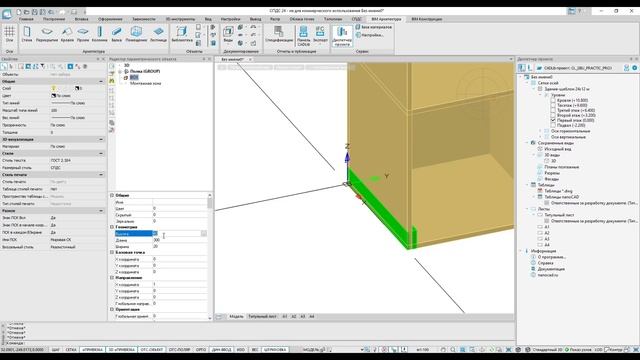Viewport: 640px width, 360px height.
Task: Open the Библиотека (library) tool
Action: click(x=182, y=34)
